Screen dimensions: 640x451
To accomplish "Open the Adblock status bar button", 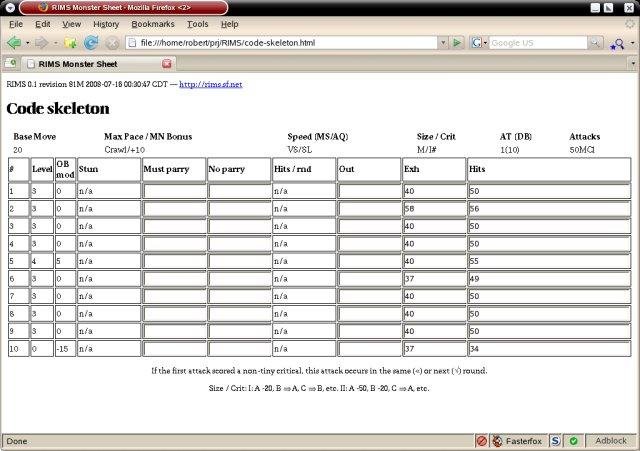I will point(611,441).
